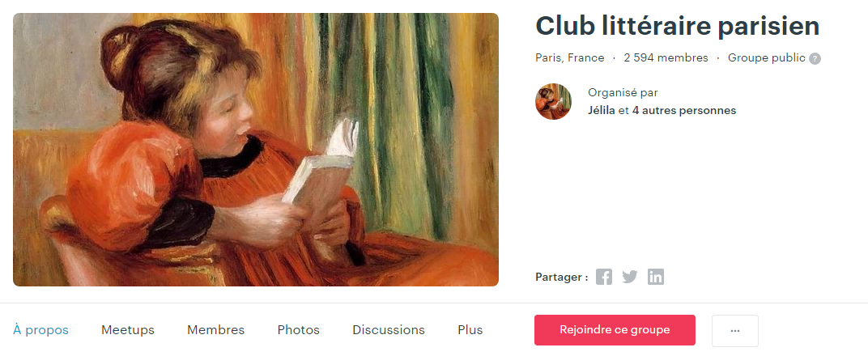Open the organizer's round avatar picture

click(554, 102)
